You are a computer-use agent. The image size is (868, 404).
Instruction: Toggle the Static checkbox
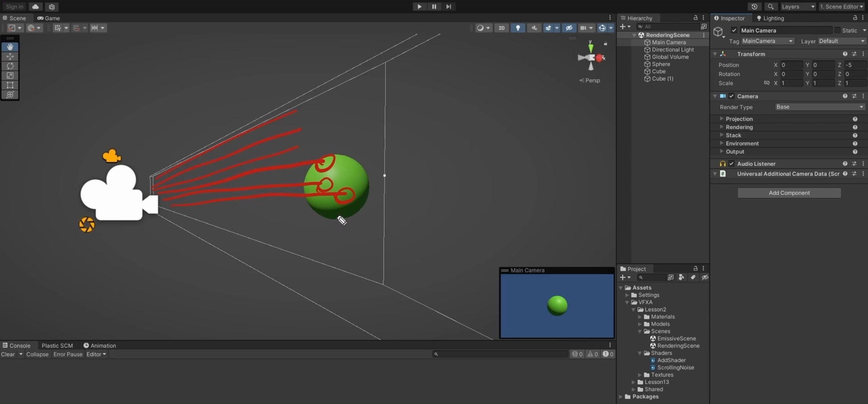pyautogui.click(x=837, y=30)
